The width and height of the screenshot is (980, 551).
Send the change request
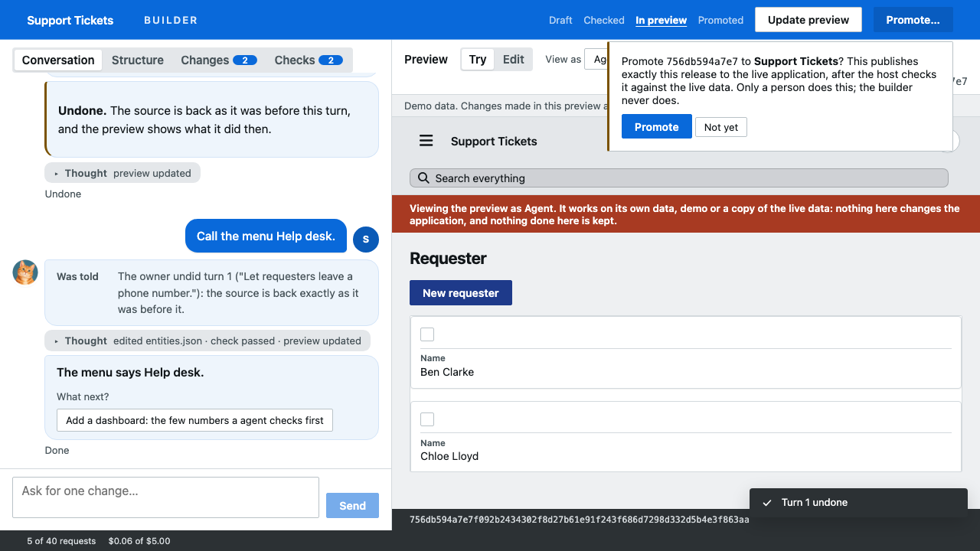[352, 506]
